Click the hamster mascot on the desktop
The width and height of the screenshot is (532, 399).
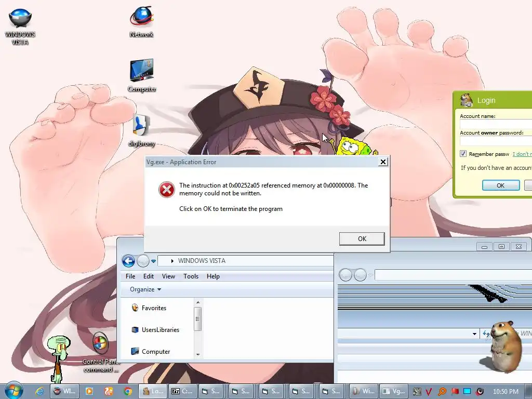506,346
